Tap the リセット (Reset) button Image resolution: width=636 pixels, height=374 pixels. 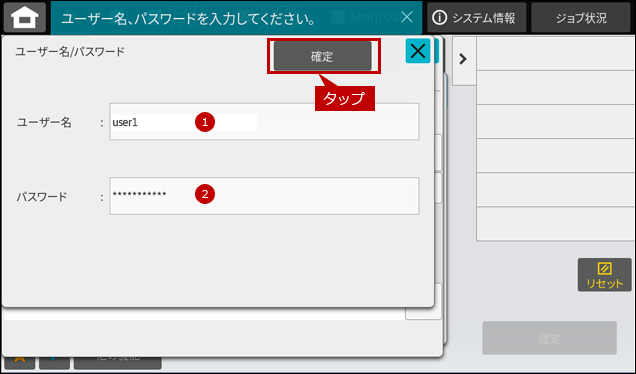pyautogui.click(x=604, y=275)
